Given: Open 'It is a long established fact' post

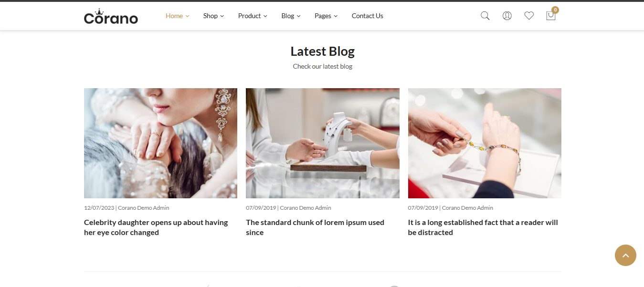Looking at the screenshot, I should [x=483, y=227].
